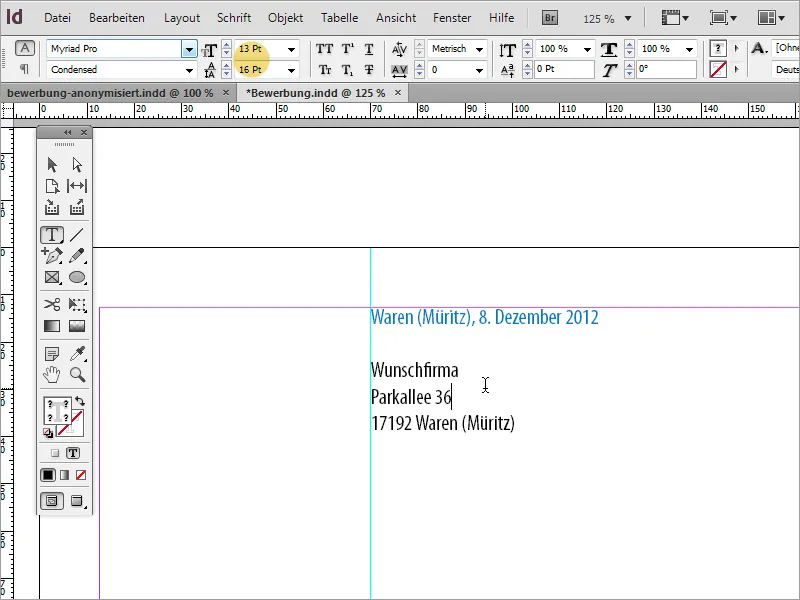Increase font size with up stepper arrow
Image resolution: width=800 pixels, height=600 pixels.
click(227, 45)
